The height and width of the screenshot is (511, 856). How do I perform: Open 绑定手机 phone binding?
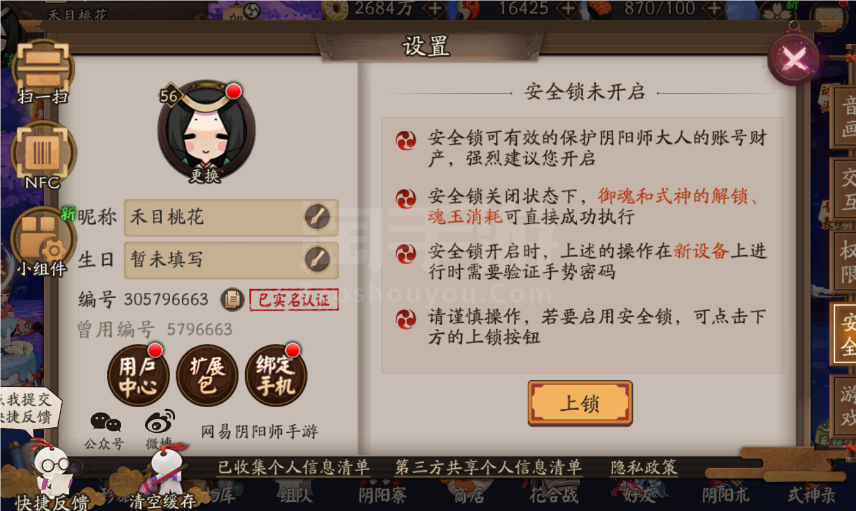tap(276, 376)
